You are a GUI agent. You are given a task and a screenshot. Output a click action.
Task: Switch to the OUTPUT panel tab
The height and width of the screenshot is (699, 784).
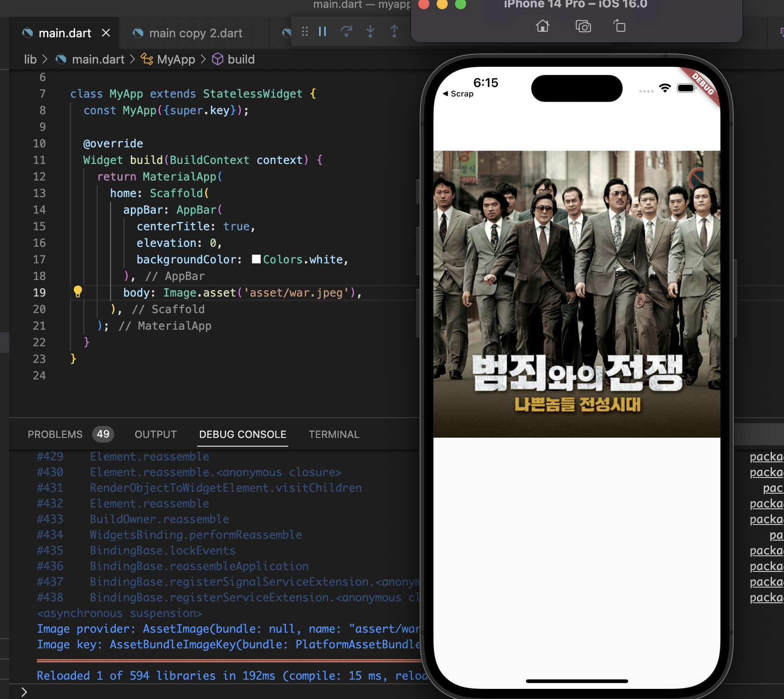click(x=156, y=434)
